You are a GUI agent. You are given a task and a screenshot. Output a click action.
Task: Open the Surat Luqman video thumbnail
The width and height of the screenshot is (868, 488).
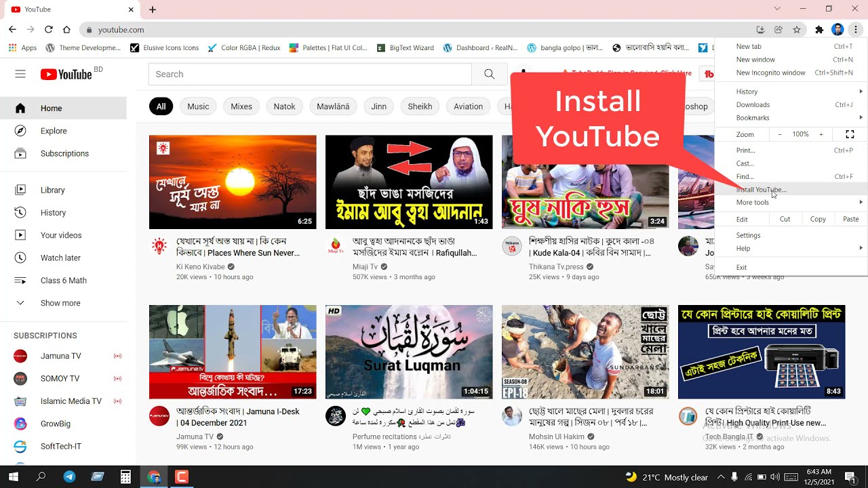(409, 352)
